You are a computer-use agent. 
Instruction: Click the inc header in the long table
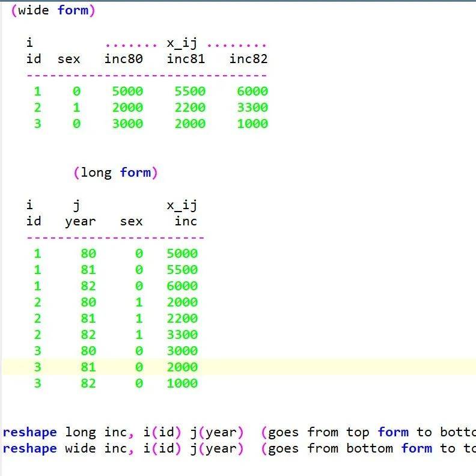186,221
